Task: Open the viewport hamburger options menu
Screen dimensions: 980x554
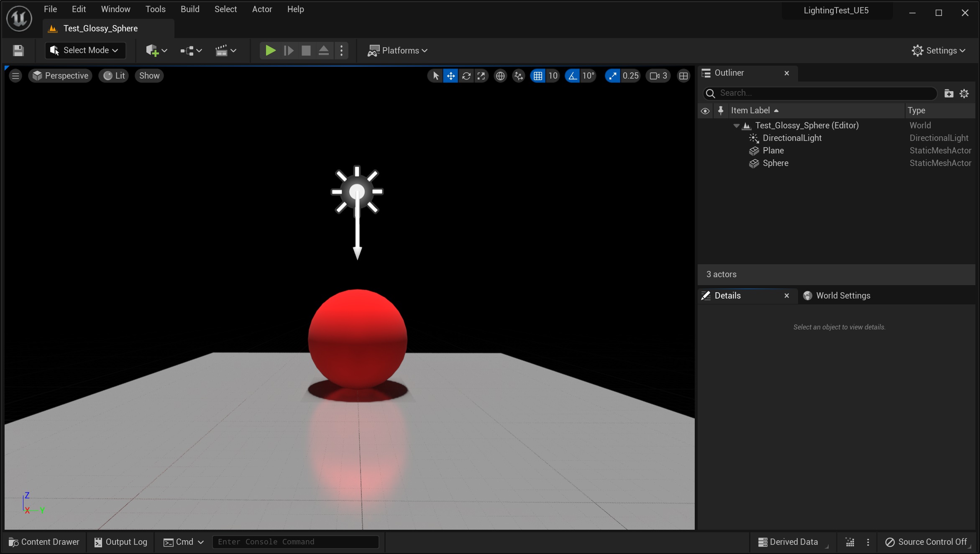Action: pyautogui.click(x=15, y=76)
